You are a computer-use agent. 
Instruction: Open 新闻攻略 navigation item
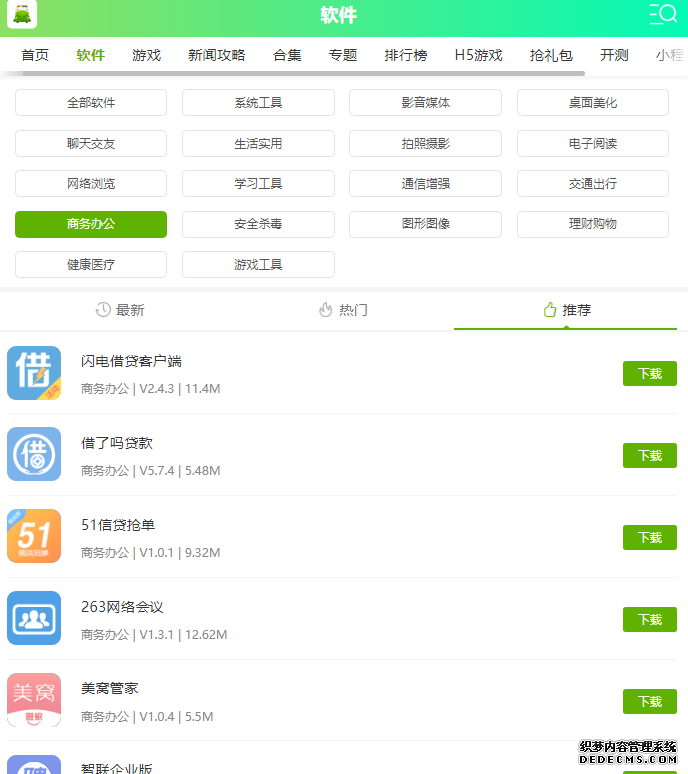(217, 55)
